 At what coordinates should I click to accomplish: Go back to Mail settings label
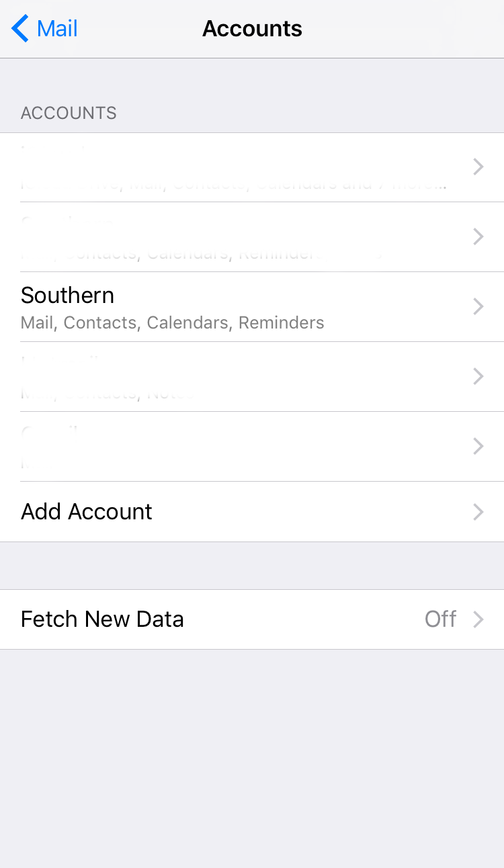pos(57,29)
